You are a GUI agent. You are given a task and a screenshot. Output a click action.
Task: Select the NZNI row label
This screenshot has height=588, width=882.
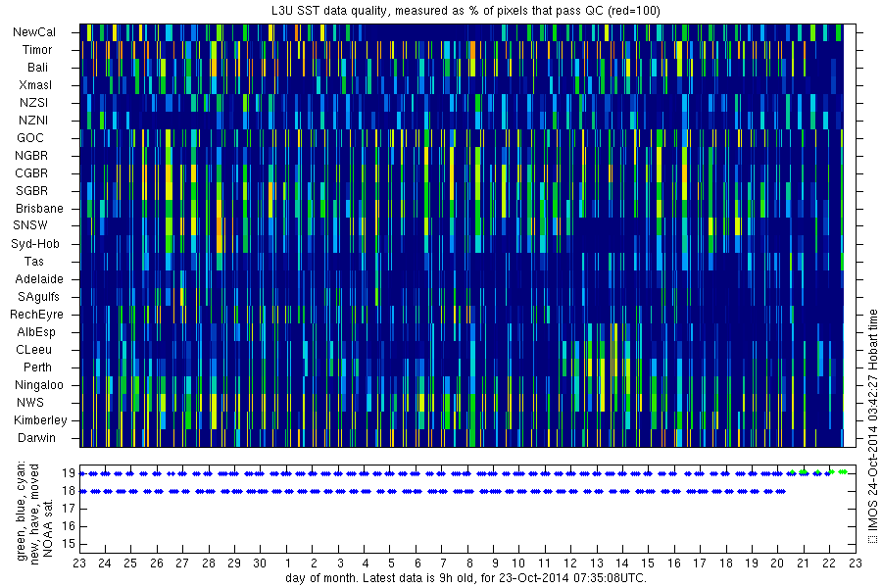[x=33, y=121]
